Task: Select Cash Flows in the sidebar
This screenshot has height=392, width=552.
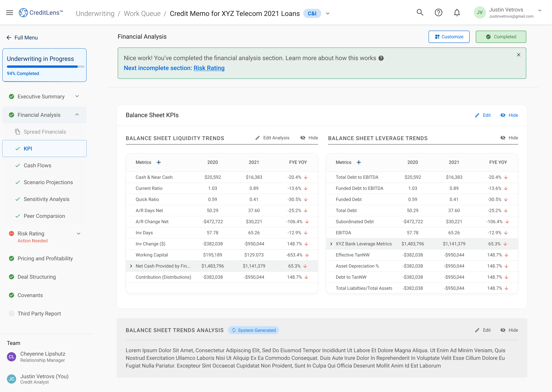Action: tap(37, 165)
